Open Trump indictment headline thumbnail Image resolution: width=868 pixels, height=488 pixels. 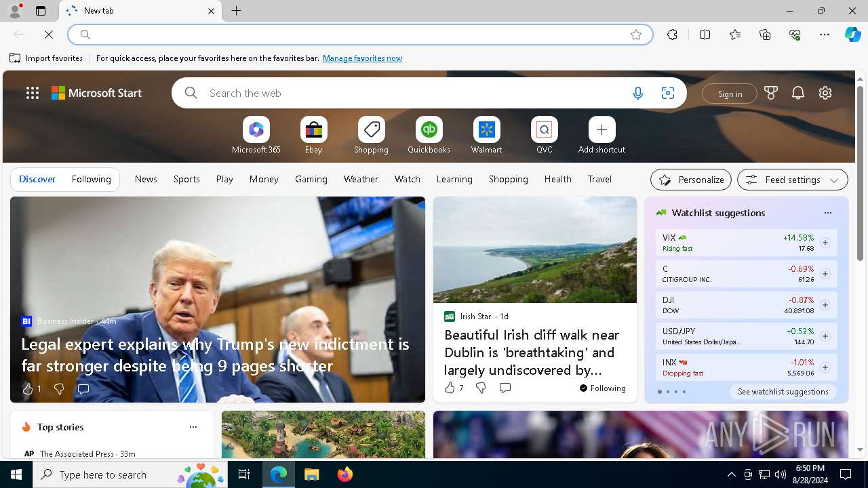[x=218, y=300]
